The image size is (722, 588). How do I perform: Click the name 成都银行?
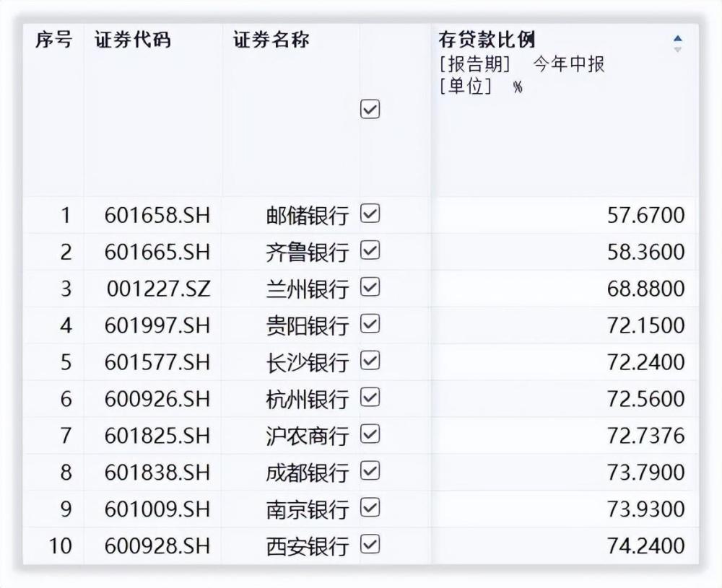point(307,473)
